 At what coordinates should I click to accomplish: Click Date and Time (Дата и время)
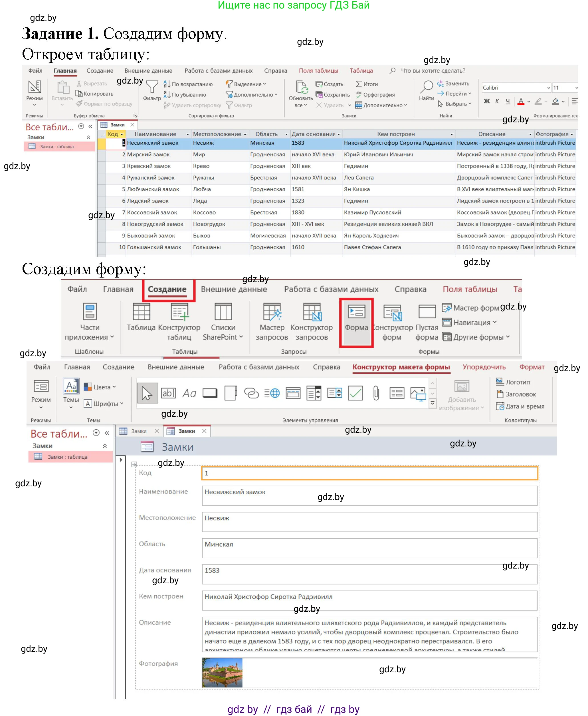point(520,406)
